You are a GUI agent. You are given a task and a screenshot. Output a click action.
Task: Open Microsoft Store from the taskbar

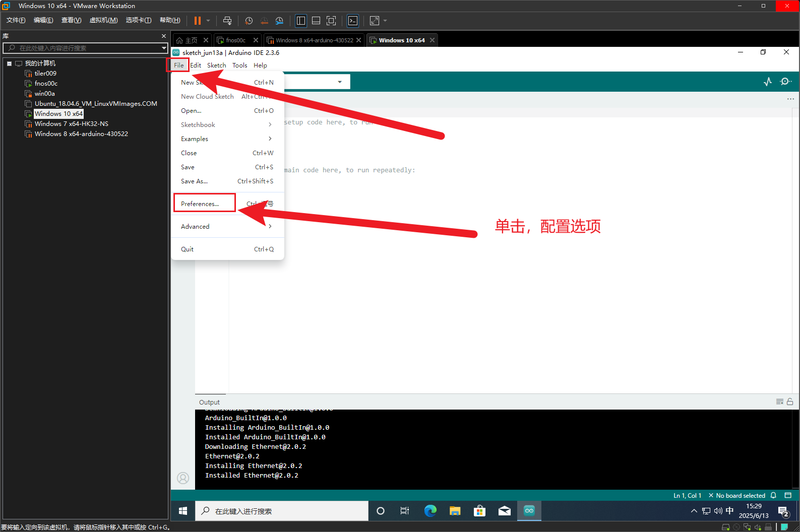click(479, 511)
